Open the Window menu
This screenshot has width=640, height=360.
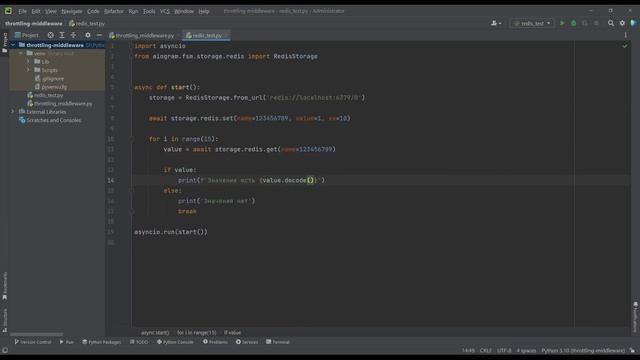click(x=184, y=11)
